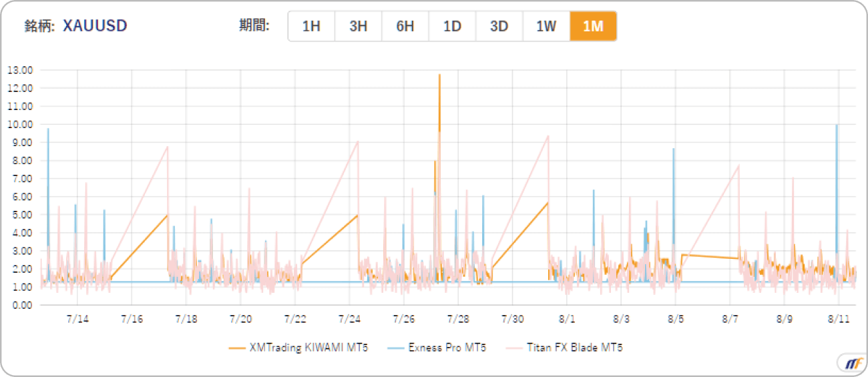868x377 pixels.
Task: Click the 7/28 date label
Action: coord(458,319)
